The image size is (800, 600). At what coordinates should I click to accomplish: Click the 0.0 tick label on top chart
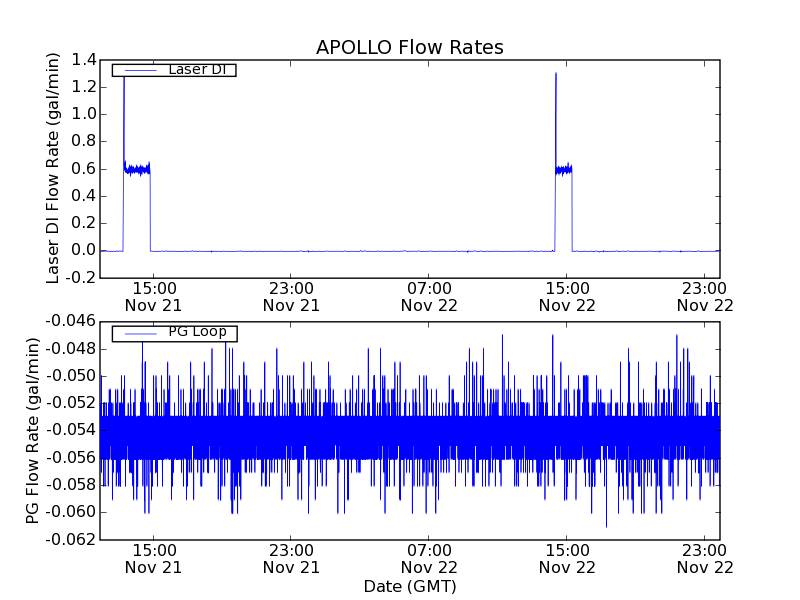[84, 251]
